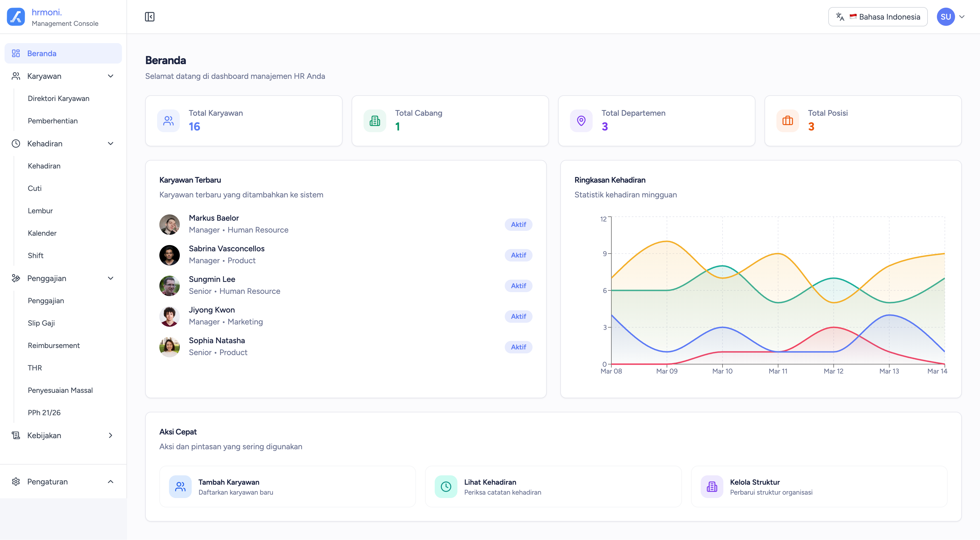The image size is (980, 540).
Task: Open PPh 21/26 from sidebar
Action: pyautogui.click(x=44, y=412)
